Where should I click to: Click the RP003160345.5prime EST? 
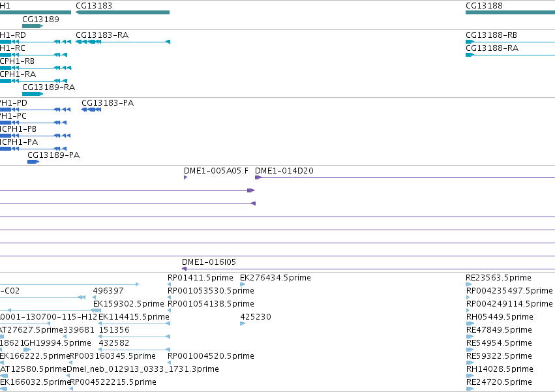[x=71, y=363]
